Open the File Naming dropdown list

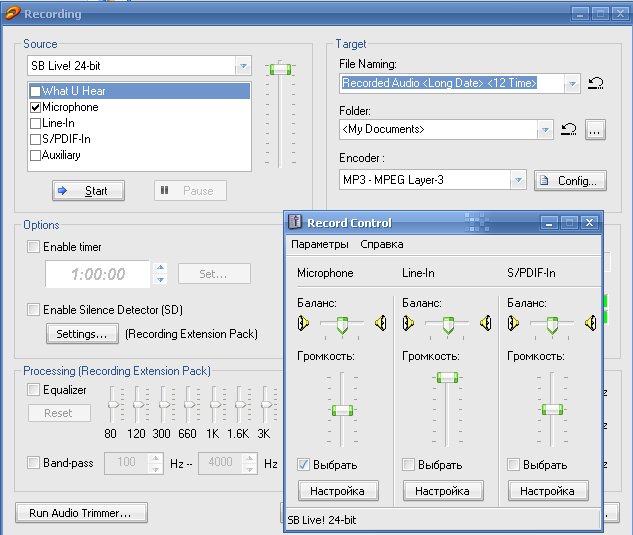[x=571, y=84]
